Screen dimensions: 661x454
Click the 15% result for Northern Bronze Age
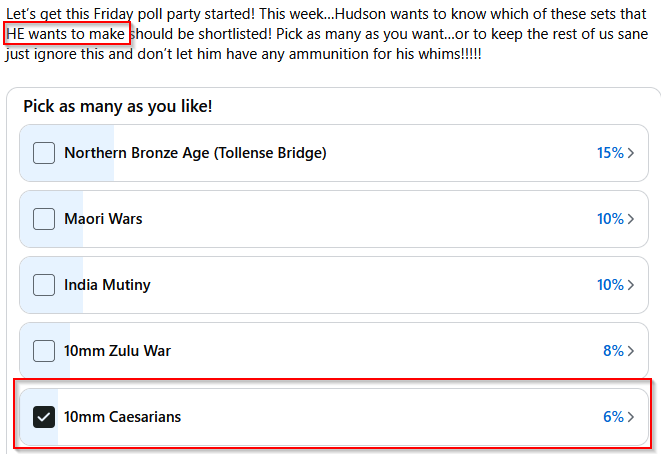coord(609,153)
